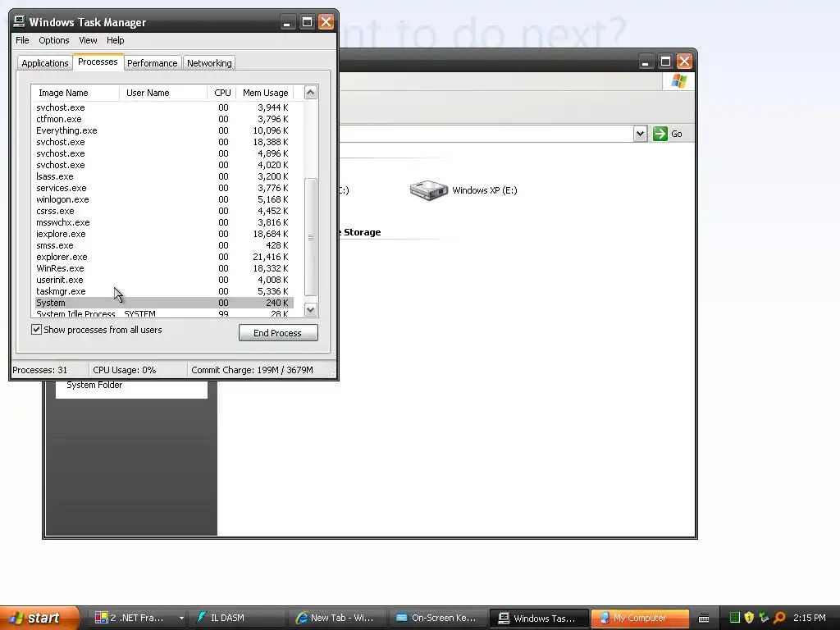Open the Help menu in Task Manager
840x630 pixels.
[115, 40]
